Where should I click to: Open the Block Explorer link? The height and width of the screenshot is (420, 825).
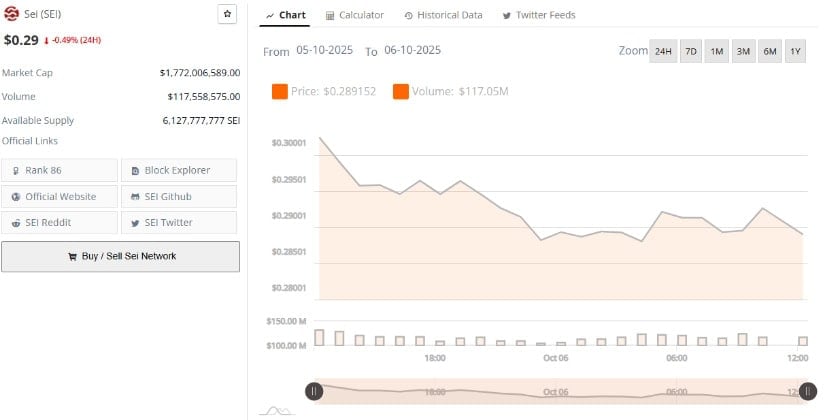tap(178, 170)
